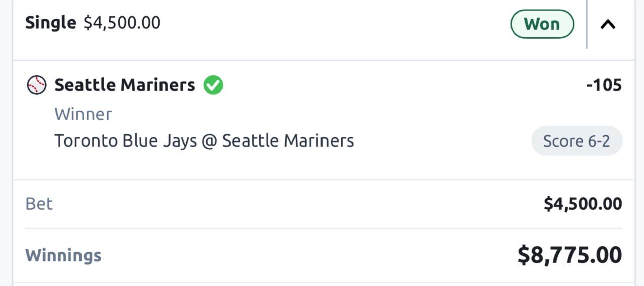Click the -105 odds value
The height and width of the screenshot is (286, 644).
click(604, 85)
